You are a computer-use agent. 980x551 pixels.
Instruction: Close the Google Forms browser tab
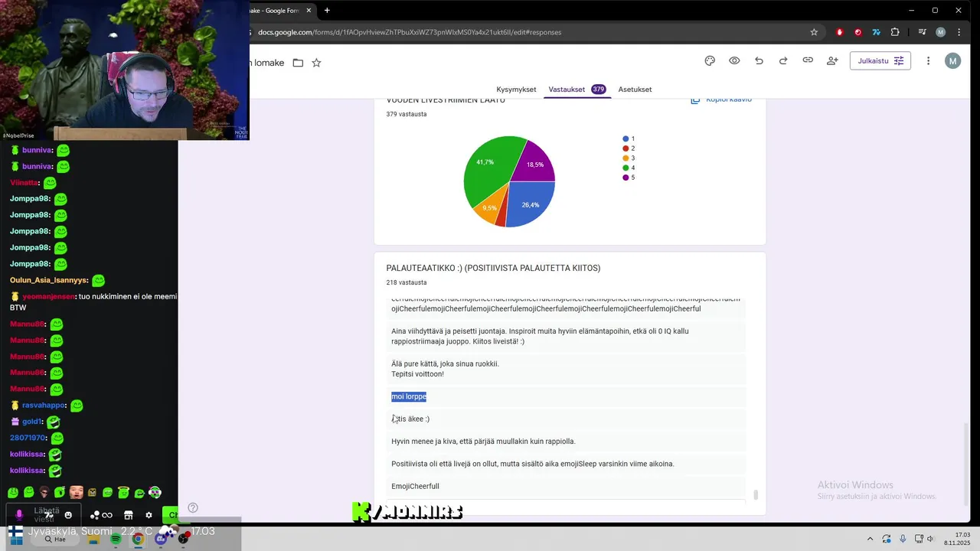point(309,11)
